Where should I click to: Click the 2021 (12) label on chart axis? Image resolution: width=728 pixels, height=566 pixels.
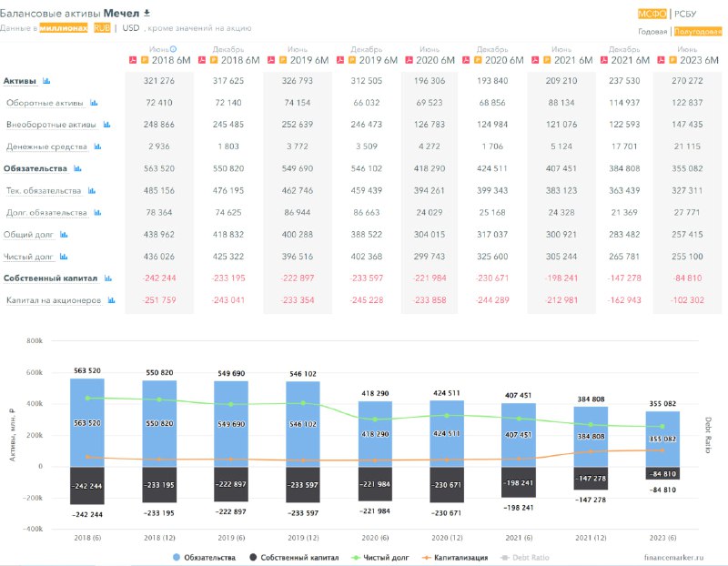(x=591, y=538)
